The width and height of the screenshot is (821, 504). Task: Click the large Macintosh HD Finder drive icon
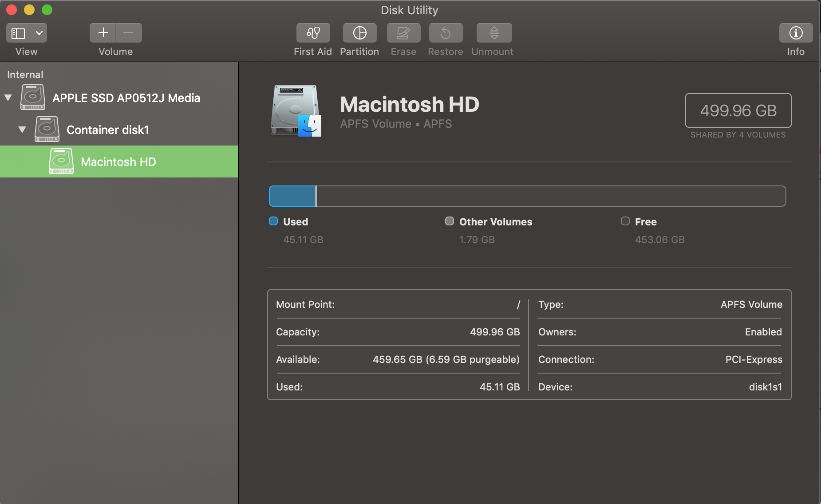pyautogui.click(x=296, y=111)
